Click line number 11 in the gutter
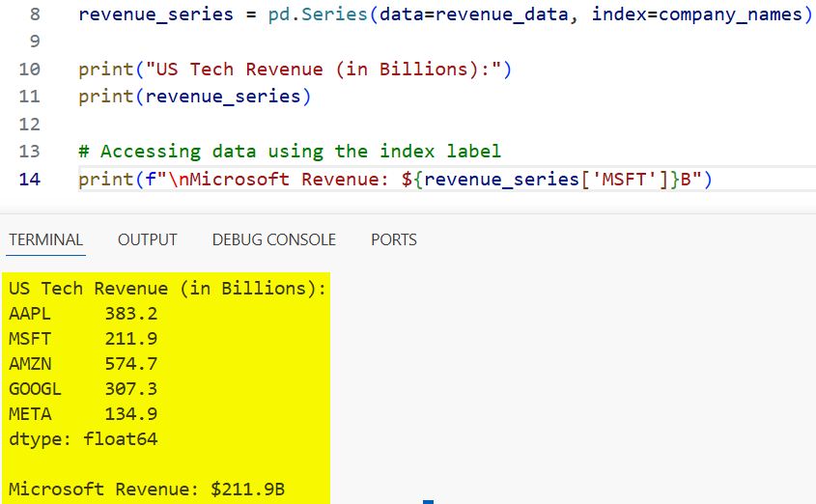The height and width of the screenshot is (504, 816). pos(30,97)
